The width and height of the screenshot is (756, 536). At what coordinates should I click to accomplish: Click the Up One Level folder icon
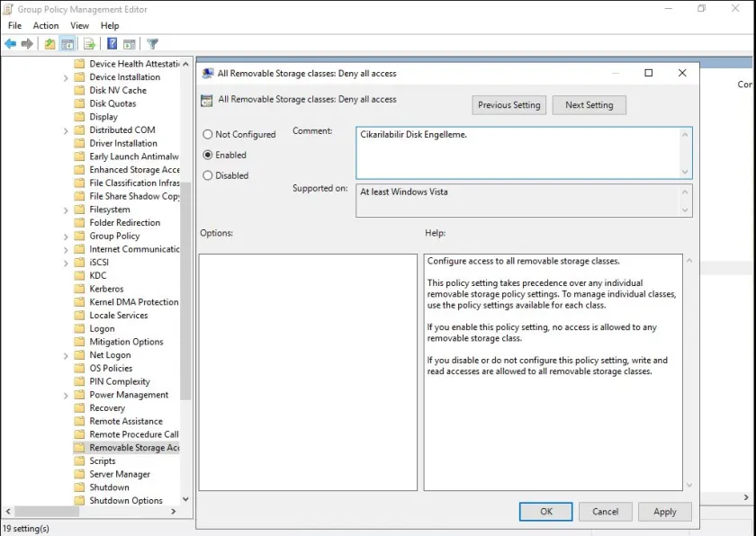click(x=49, y=43)
